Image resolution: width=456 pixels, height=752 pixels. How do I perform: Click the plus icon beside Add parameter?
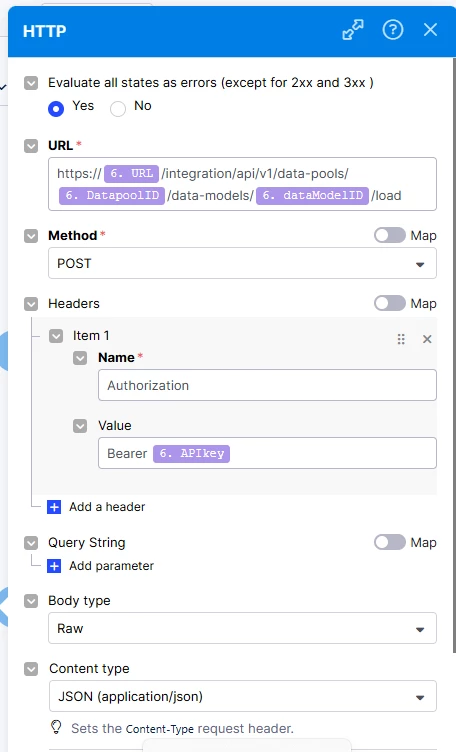tap(54, 566)
